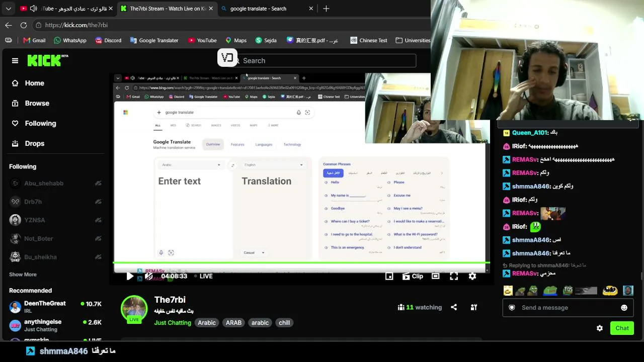Open a new browser tab
Screen dimensions: 644x362
coord(326,9)
